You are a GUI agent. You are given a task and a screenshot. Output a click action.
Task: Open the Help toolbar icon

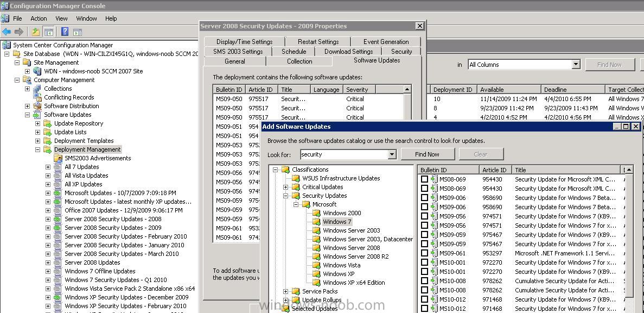[65, 32]
